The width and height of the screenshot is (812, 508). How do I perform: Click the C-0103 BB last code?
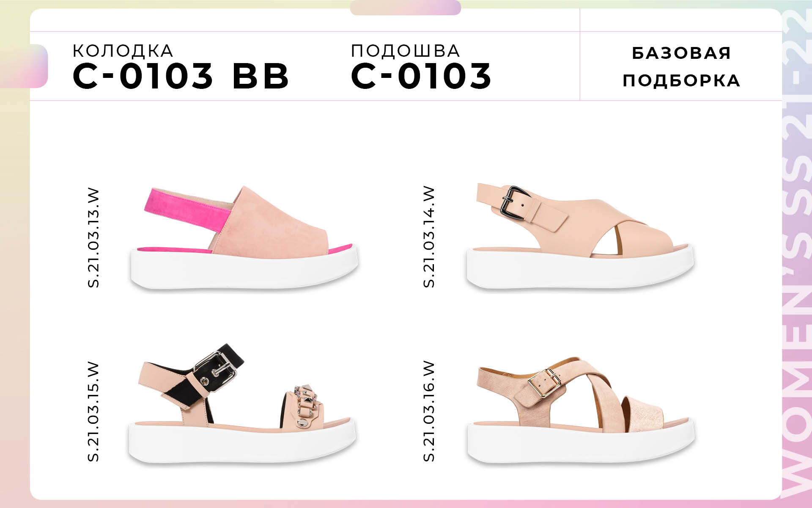click(x=181, y=76)
